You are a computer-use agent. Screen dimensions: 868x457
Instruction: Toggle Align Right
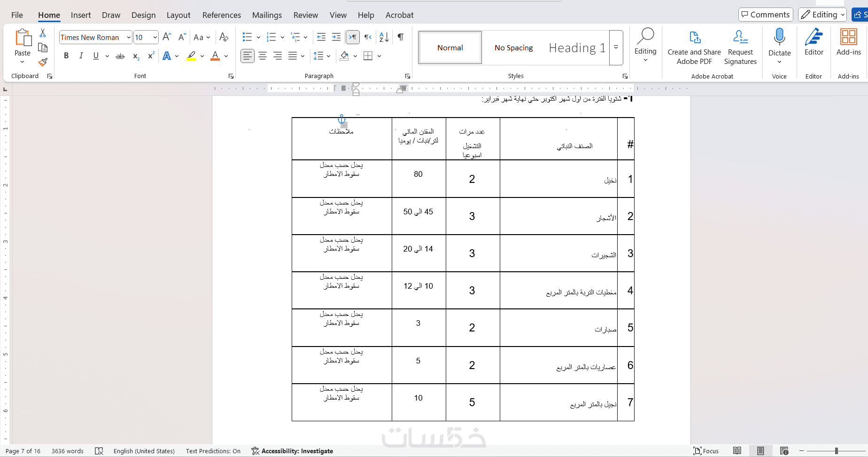click(278, 56)
